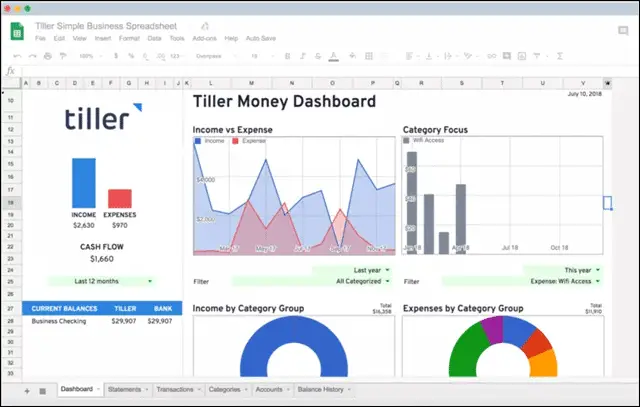The height and width of the screenshot is (407, 640).
Task: Apply currency format with the $ icon
Action: [x=116, y=56]
